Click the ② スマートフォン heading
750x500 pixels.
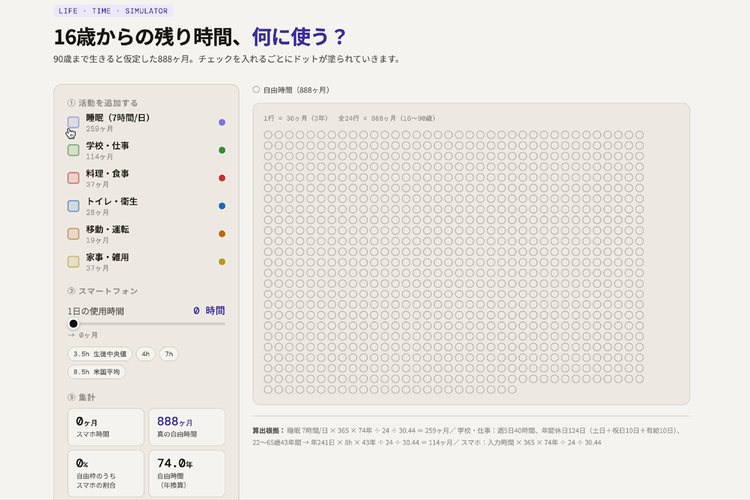102,291
